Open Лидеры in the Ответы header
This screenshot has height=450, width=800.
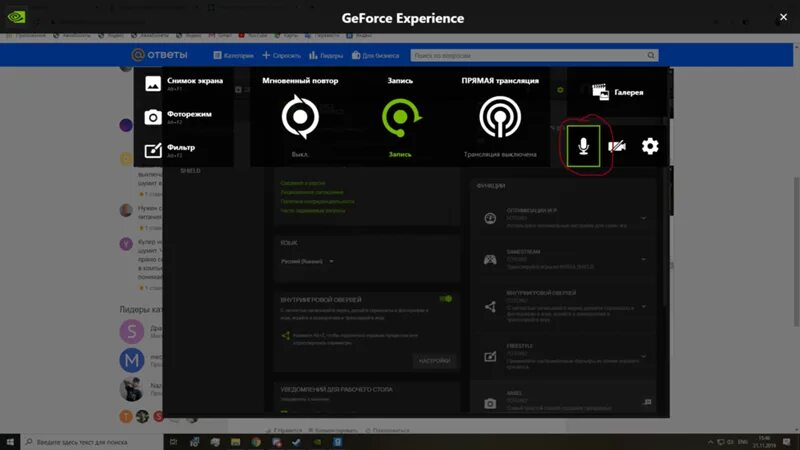(326, 55)
